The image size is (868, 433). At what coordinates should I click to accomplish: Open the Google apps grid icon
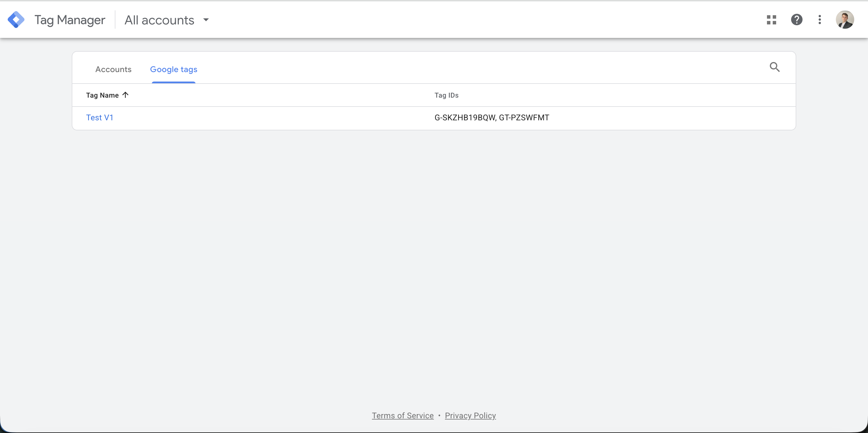click(771, 20)
